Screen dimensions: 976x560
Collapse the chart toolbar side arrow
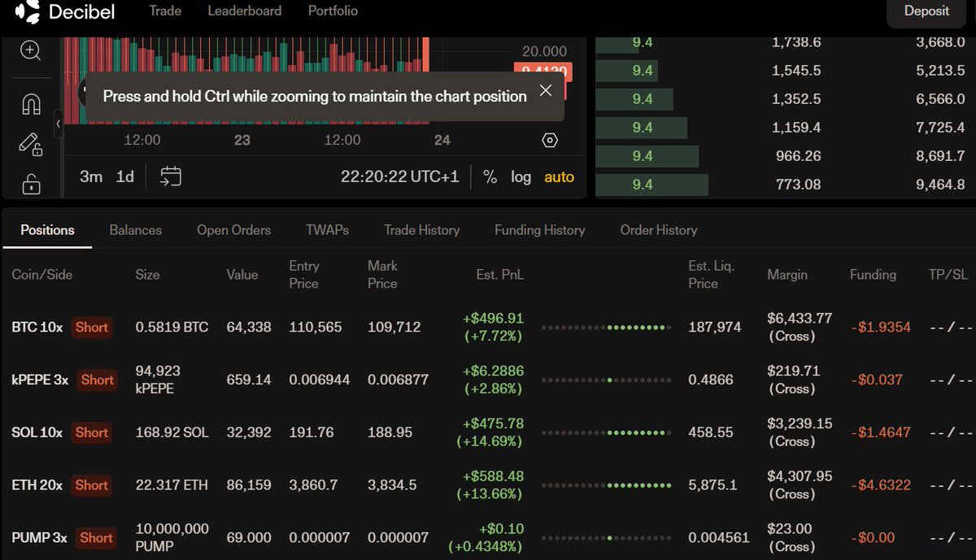coord(59,124)
